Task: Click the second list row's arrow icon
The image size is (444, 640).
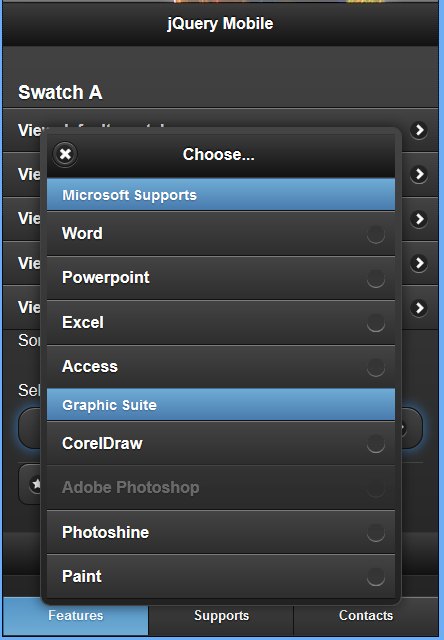Action: coord(419,174)
